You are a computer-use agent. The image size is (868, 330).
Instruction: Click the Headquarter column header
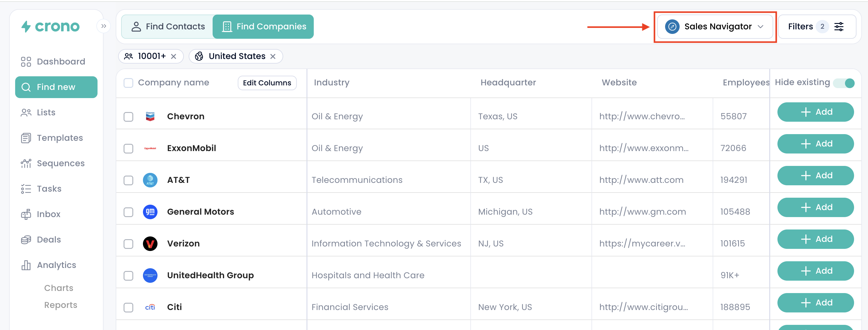coord(508,82)
